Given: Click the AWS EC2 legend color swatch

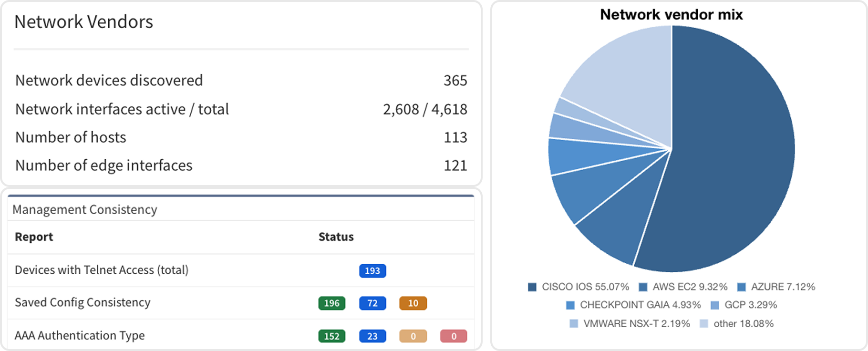Looking at the screenshot, I should [x=643, y=287].
